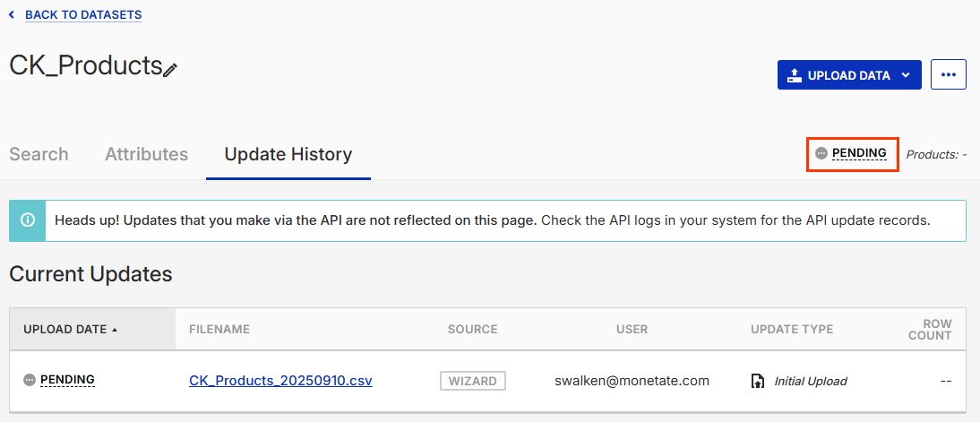Click the upload icon on the Upload Data button
The image size is (980, 422).
[x=795, y=75]
